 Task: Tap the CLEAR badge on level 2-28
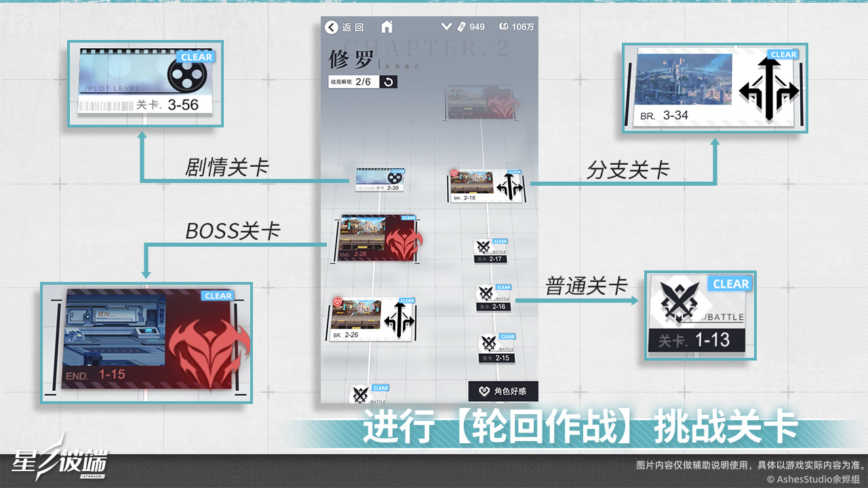point(408,218)
